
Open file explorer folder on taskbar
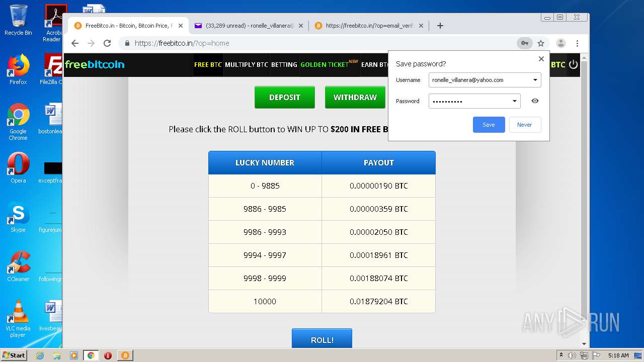pos(57,355)
